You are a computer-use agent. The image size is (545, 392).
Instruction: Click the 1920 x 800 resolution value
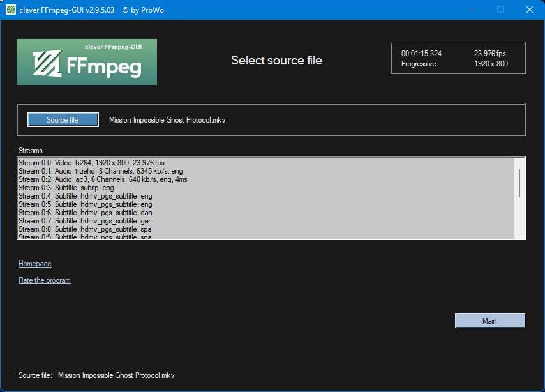click(x=491, y=64)
